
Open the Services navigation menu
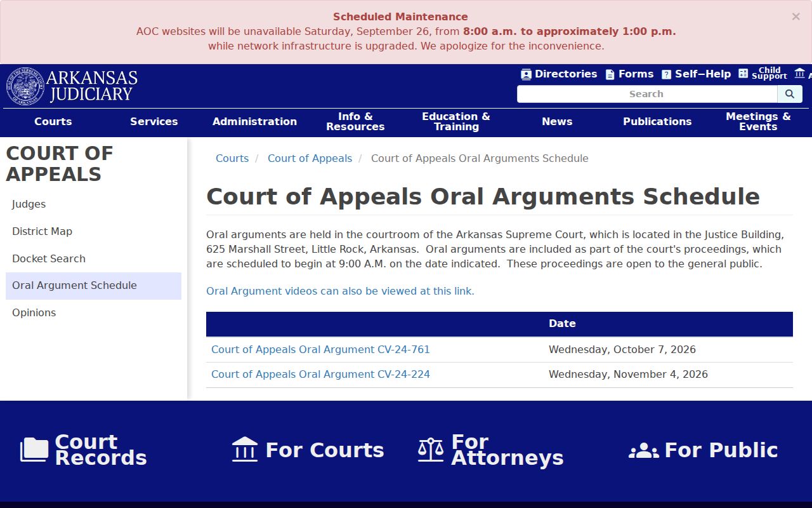tap(154, 121)
